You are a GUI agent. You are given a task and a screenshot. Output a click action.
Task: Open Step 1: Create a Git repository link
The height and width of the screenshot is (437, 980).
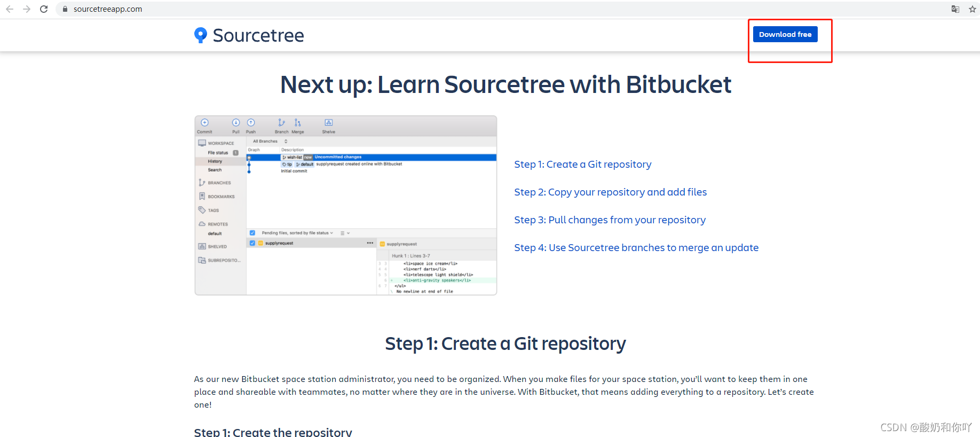(583, 165)
